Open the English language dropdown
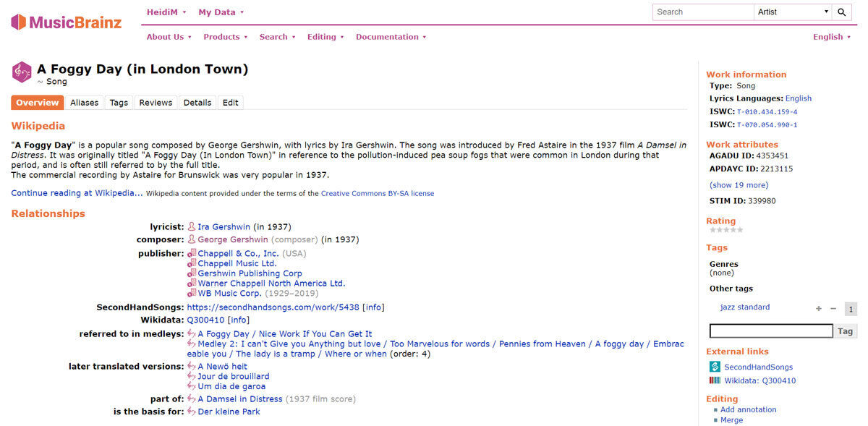The width and height of the screenshot is (868, 426). click(x=832, y=37)
